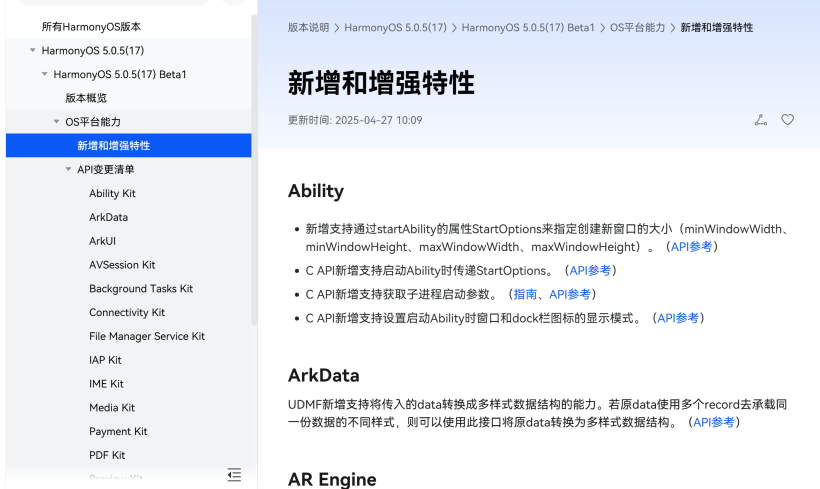Click the share icon beside update time
The width and height of the screenshot is (820, 489).
coord(760,120)
